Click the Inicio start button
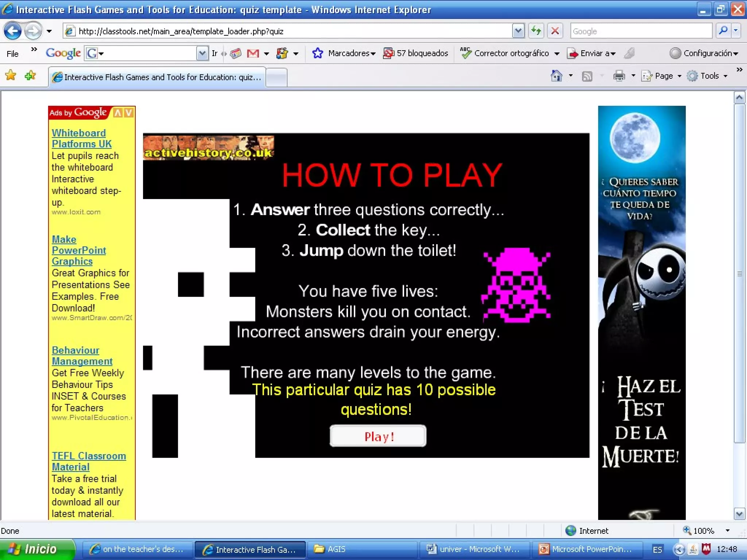Screen dimensions: 747x560 click(36, 549)
